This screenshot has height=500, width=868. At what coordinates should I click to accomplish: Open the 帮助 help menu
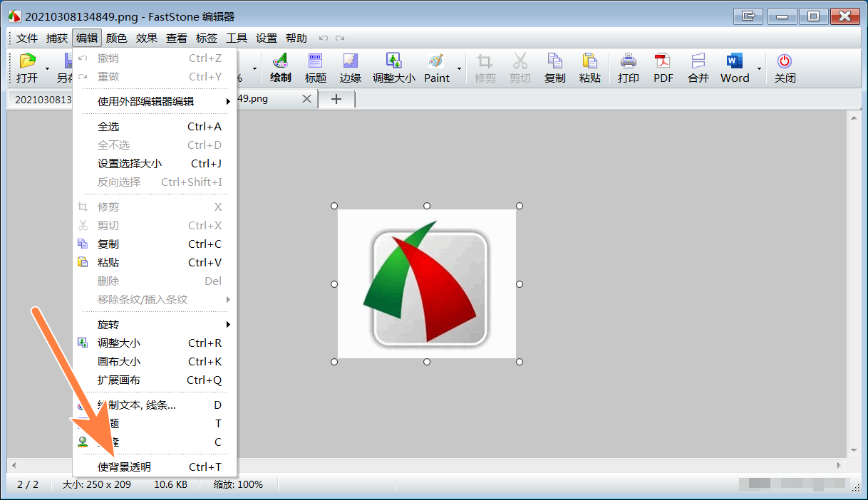point(296,38)
